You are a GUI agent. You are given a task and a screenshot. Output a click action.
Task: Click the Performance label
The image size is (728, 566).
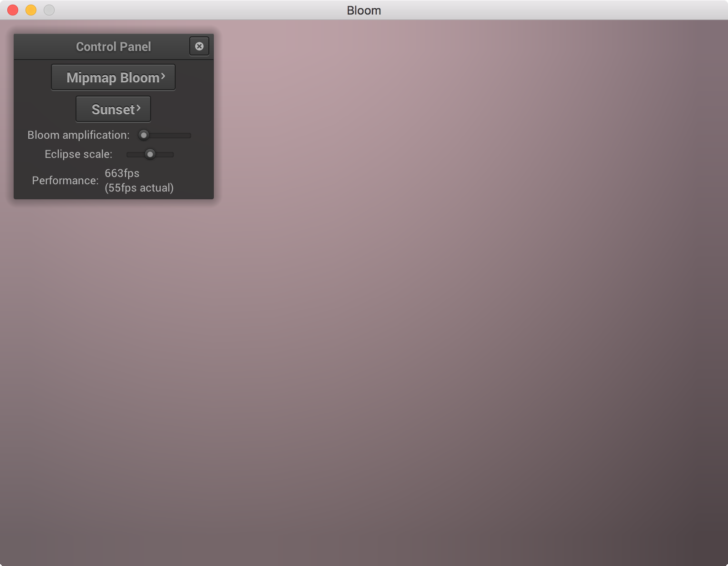click(x=65, y=181)
